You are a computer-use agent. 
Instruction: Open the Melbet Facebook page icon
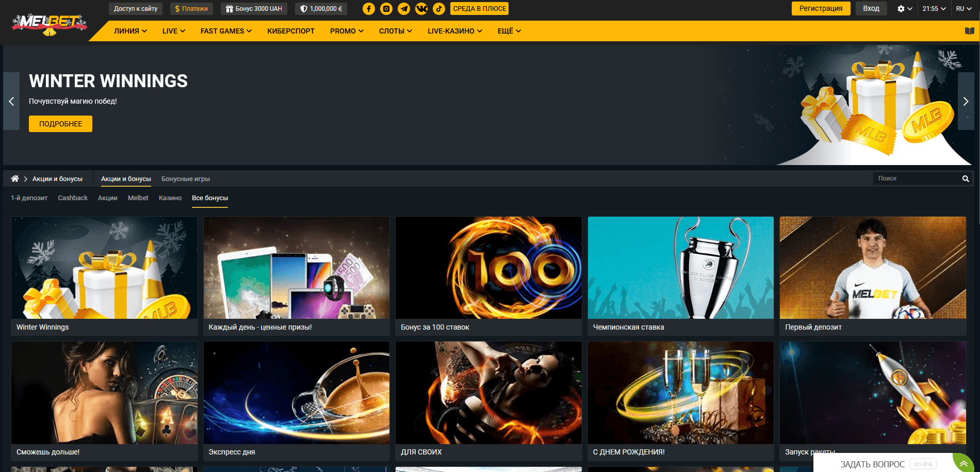point(369,9)
